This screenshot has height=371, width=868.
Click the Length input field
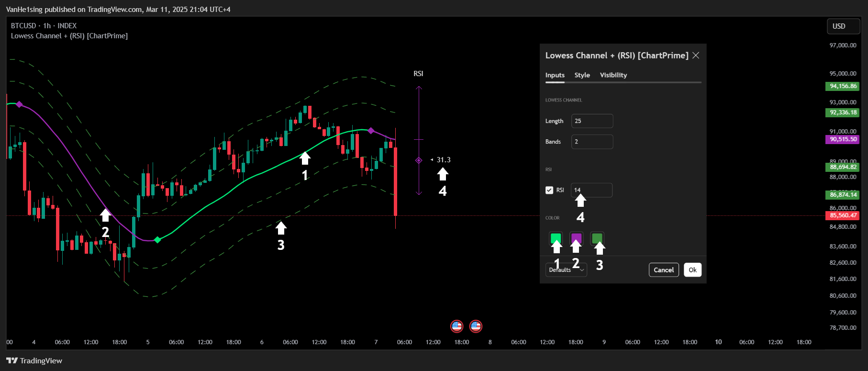tap(592, 121)
